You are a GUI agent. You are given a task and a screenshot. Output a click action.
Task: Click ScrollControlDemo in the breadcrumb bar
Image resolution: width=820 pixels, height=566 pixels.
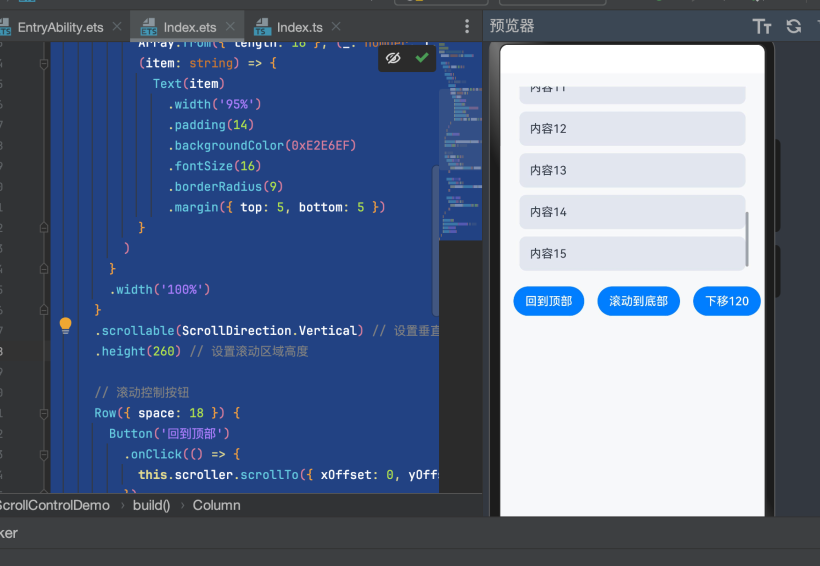pos(53,505)
